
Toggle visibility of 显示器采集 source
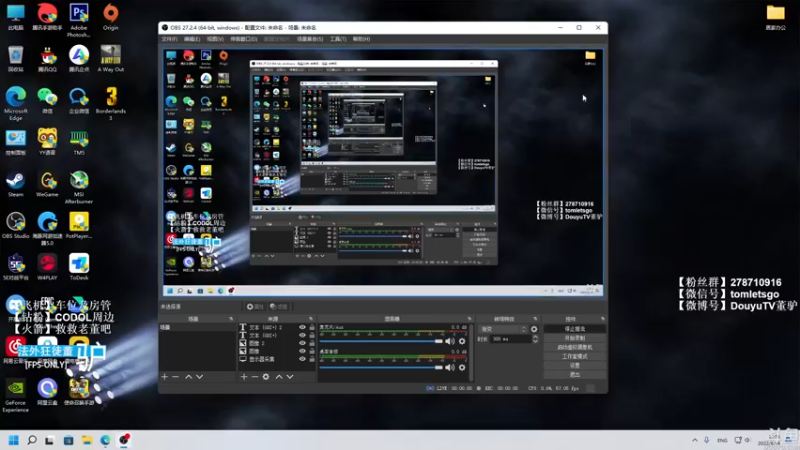(303, 359)
